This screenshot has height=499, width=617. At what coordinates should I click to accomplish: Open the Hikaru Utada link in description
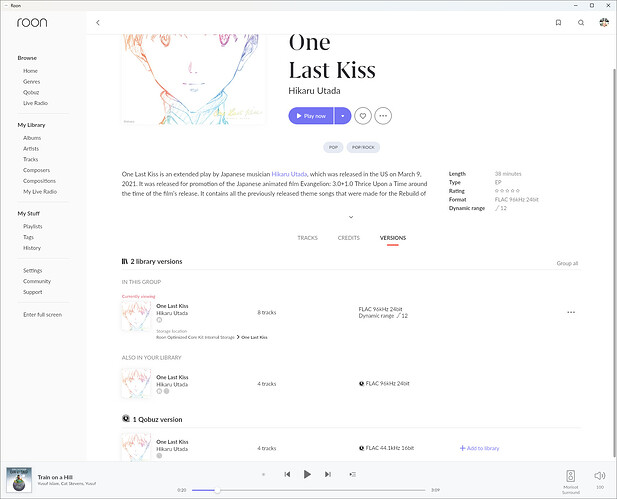pyautogui.click(x=289, y=174)
